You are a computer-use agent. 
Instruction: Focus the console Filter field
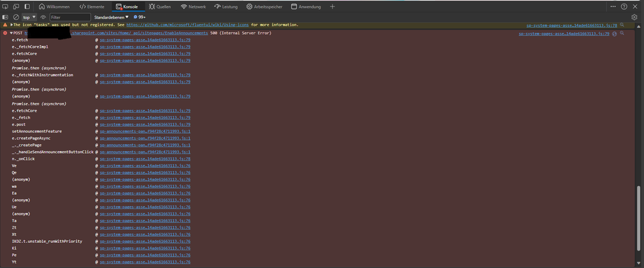pyautogui.click(x=70, y=17)
